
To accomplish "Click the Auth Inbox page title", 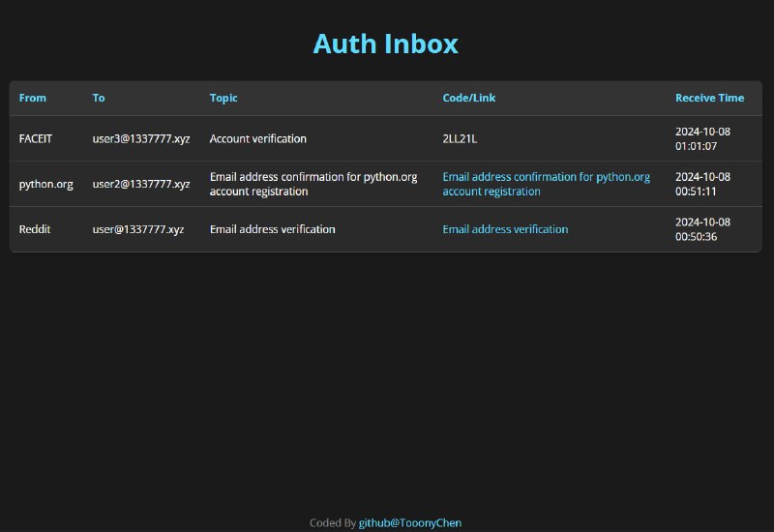I will 385,44.
